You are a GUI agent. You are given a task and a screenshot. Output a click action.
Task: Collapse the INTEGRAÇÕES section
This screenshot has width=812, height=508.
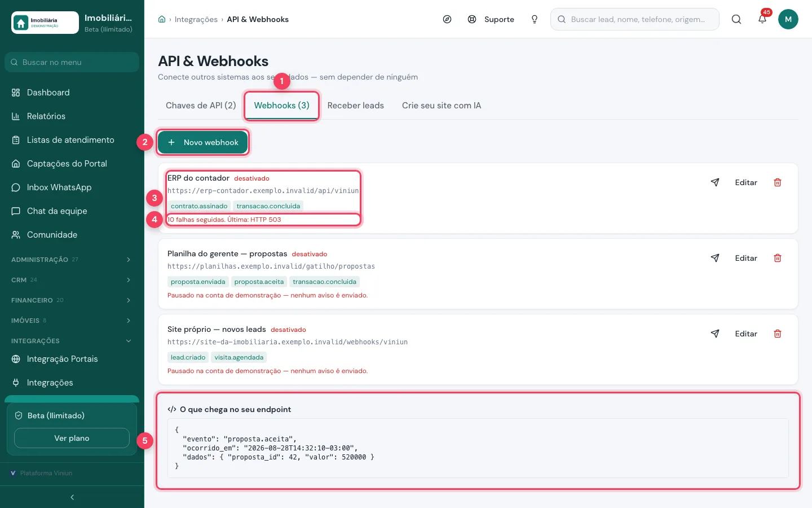pyautogui.click(x=72, y=341)
